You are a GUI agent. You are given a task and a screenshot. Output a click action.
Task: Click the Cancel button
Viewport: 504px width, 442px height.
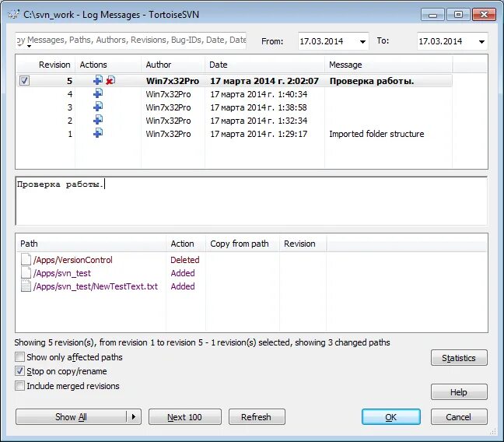459,417
